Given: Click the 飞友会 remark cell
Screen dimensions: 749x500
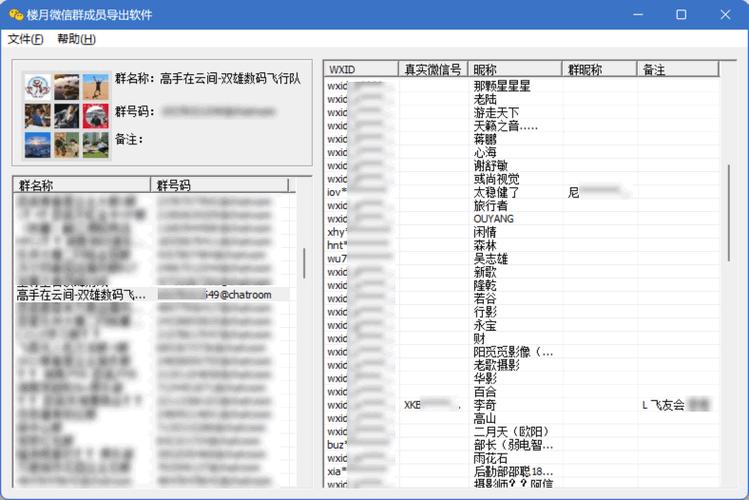Looking at the screenshot, I should [x=676, y=405].
